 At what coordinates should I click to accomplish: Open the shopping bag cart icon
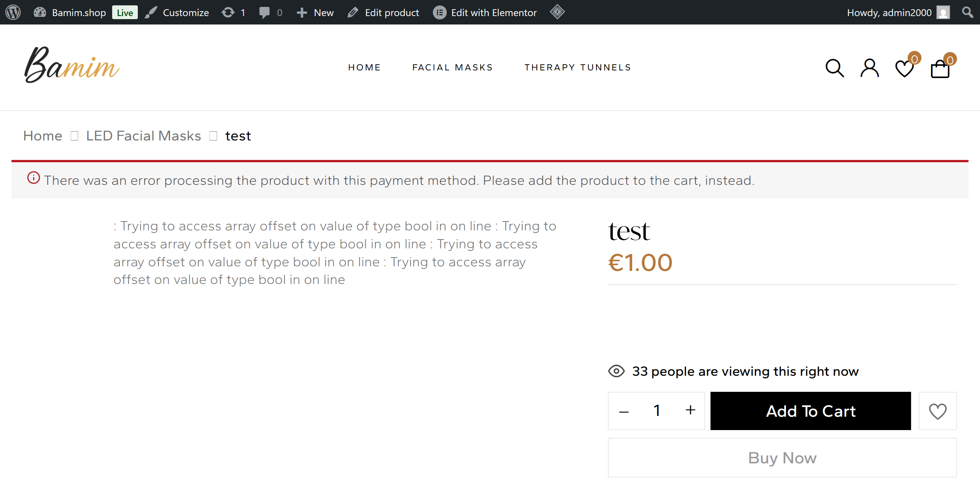pos(940,69)
